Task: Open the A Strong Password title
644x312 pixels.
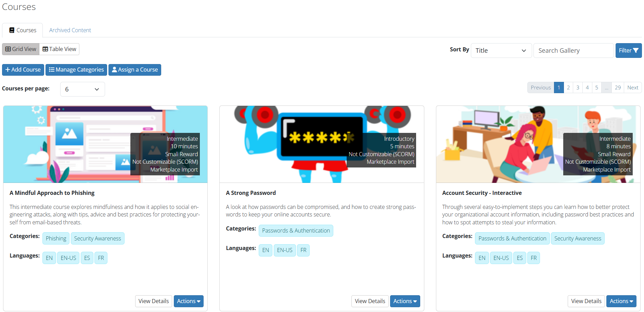Action: pyautogui.click(x=251, y=193)
